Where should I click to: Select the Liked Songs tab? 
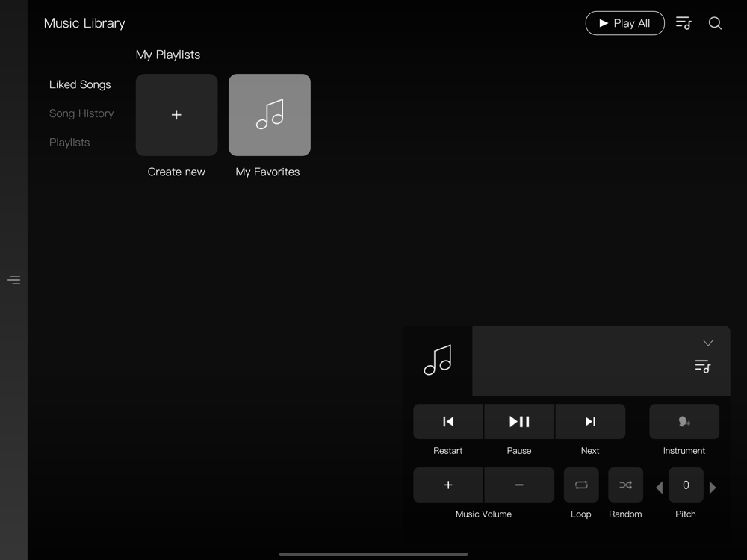(80, 85)
